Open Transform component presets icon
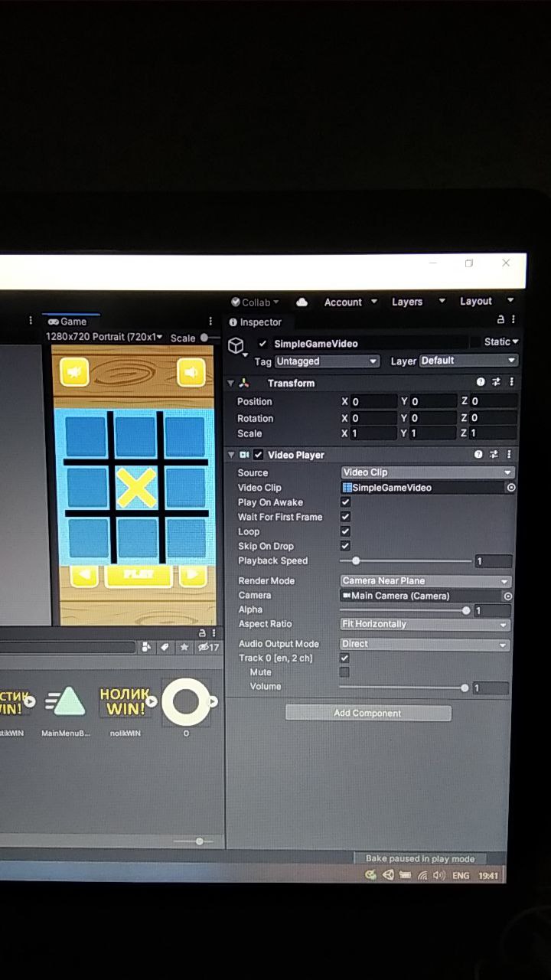Image resolution: width=551 pixels, height=980 pixels. pos(496,382)
